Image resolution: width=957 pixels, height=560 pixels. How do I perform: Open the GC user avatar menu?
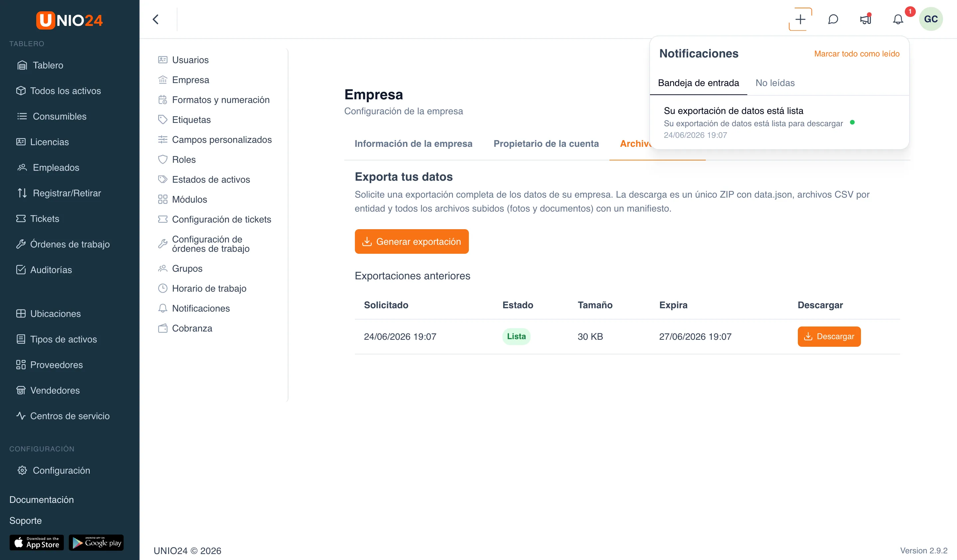[931, 19]
